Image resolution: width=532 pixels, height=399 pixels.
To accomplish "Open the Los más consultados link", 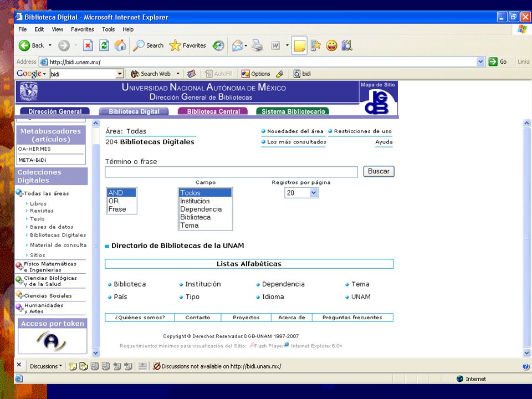I will 296,142.
